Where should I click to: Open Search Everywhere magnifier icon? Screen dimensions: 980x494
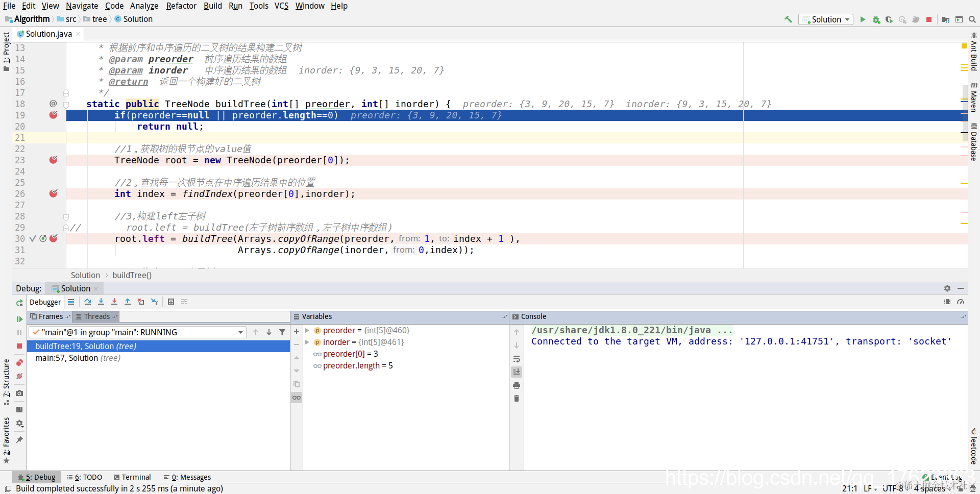click(972, 19)
